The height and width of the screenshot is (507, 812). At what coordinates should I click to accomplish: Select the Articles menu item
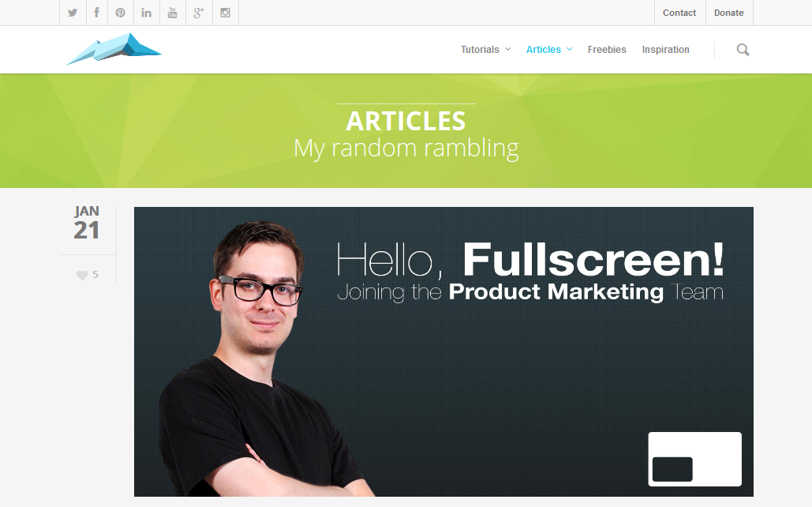click(x=543, y=49)
